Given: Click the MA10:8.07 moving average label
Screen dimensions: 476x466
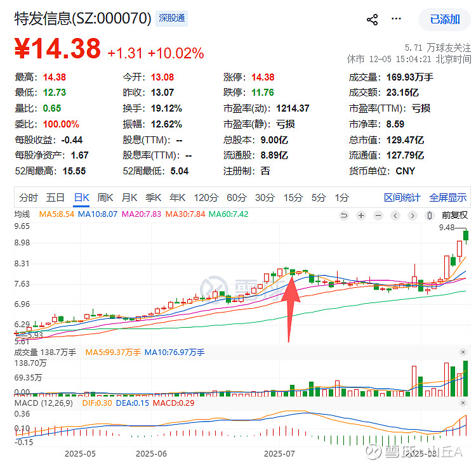Looking at the screenshot, I should coord(98,214).
